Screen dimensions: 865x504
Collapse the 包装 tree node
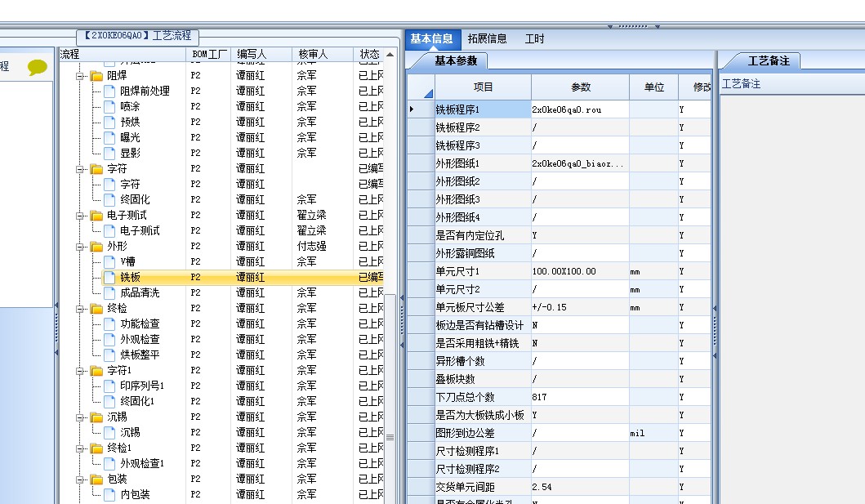pyautogui.click(x=80, y=479)
